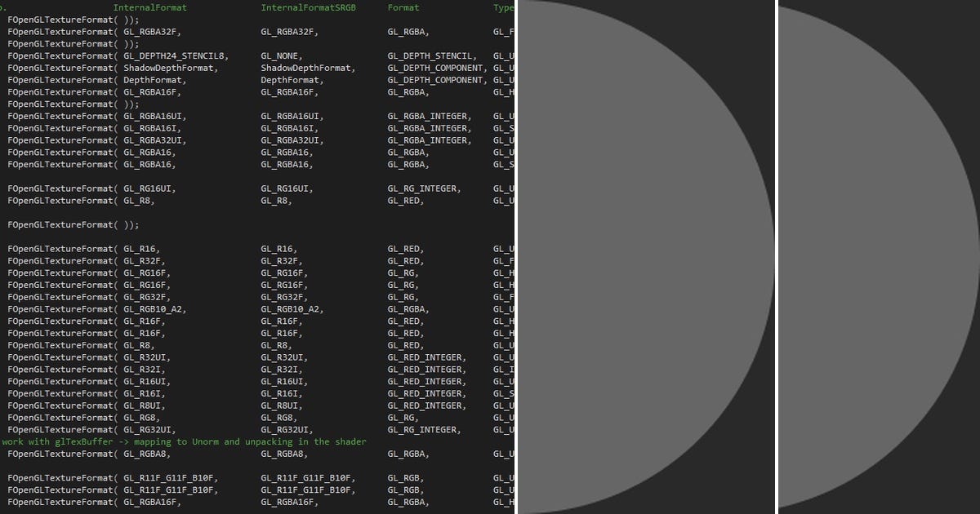
Task: Click the glTexBuffer mapping comment line
Action: (183, 441)
